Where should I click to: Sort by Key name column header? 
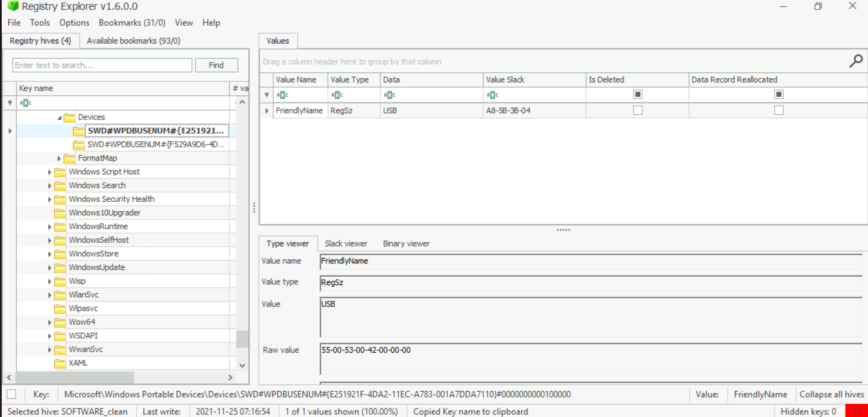click(x=123, y=88)
